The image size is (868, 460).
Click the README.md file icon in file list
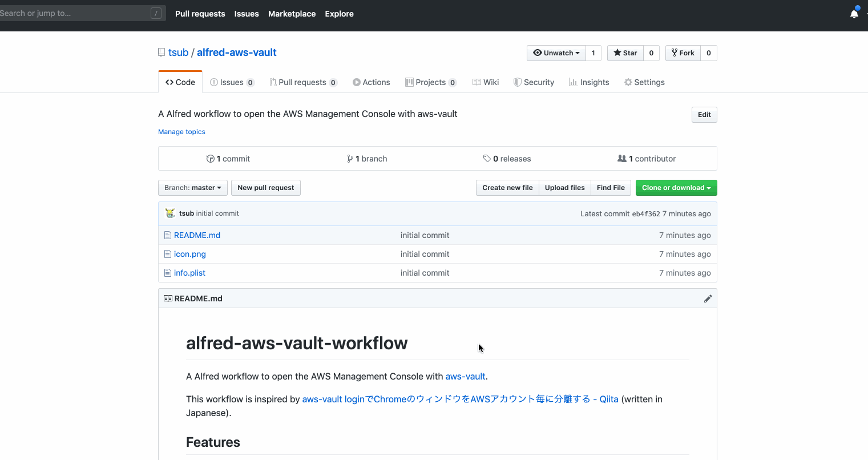click(168, 235)
